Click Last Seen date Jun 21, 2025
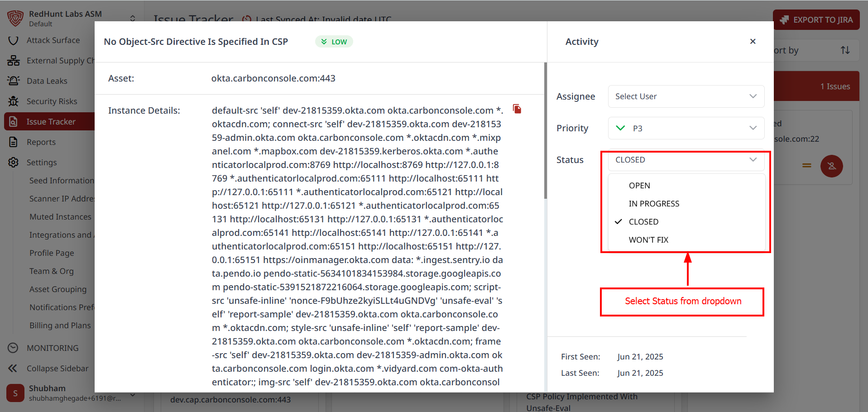This screenshot has height=412, width=868. [640, 373]
